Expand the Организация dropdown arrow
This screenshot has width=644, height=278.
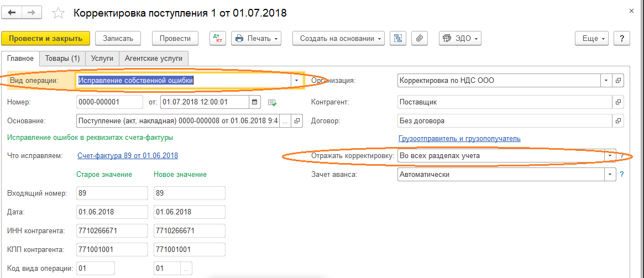click(606, 81)
